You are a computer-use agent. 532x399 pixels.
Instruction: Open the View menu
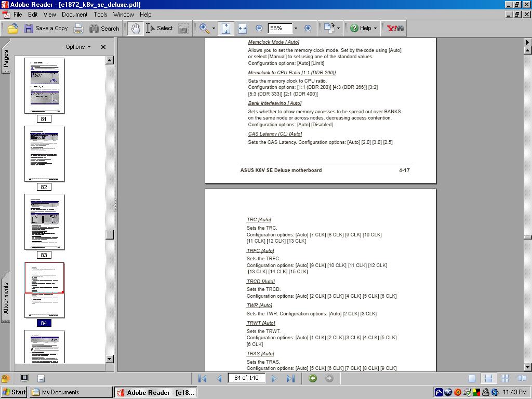coord(49,15)
